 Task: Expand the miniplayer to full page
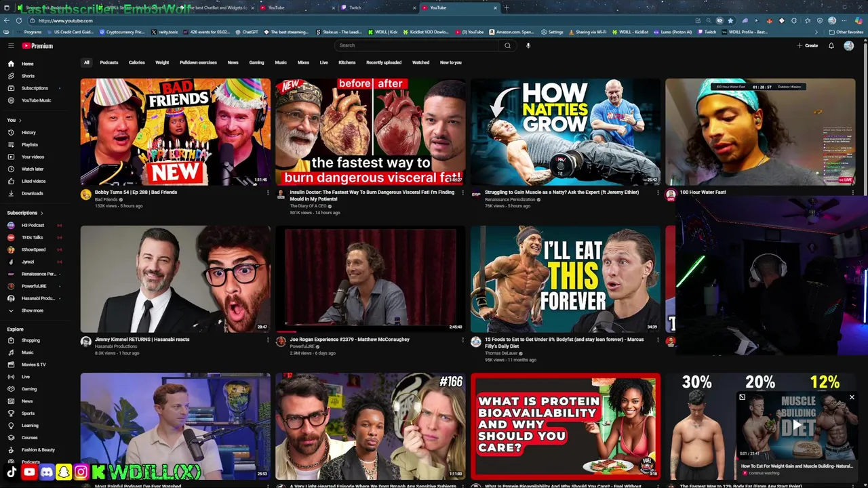742,397
